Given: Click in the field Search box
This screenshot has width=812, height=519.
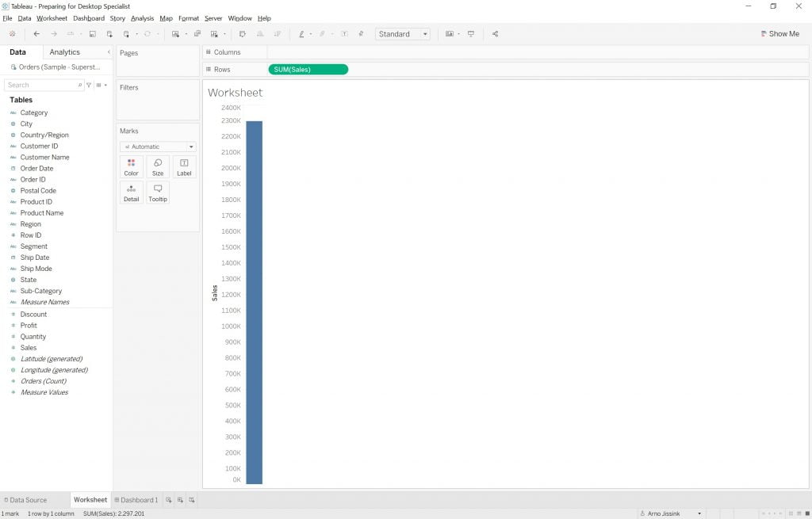Looking at the screenshot, I should [x=41, y=85].
